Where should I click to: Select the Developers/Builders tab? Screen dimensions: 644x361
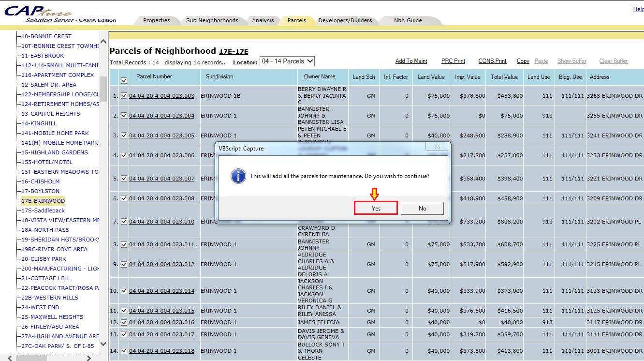[x=345, y=20]
